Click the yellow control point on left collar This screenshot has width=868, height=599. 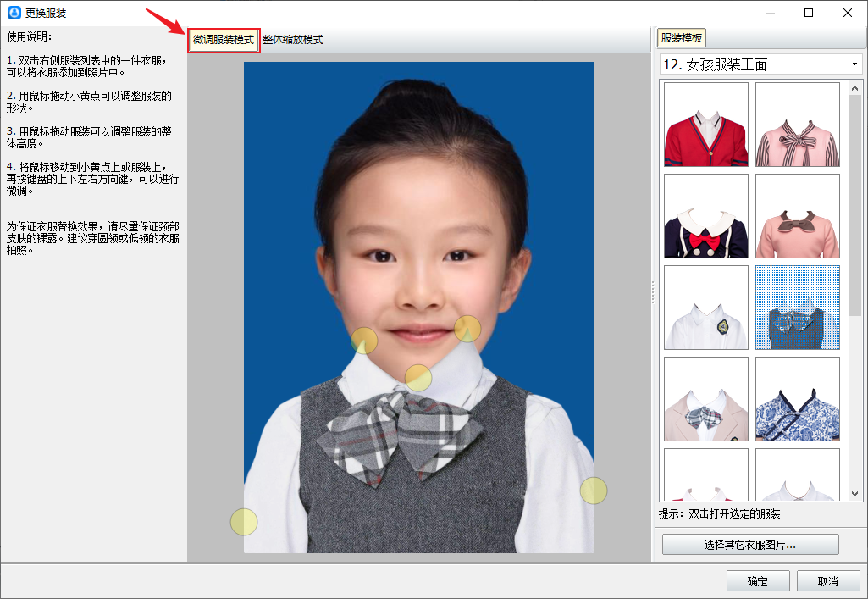[363, 341]
